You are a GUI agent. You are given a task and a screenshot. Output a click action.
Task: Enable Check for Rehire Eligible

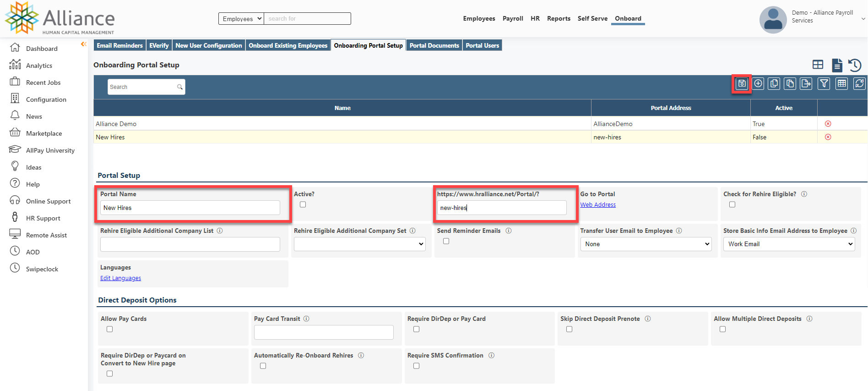click(732, 204)
